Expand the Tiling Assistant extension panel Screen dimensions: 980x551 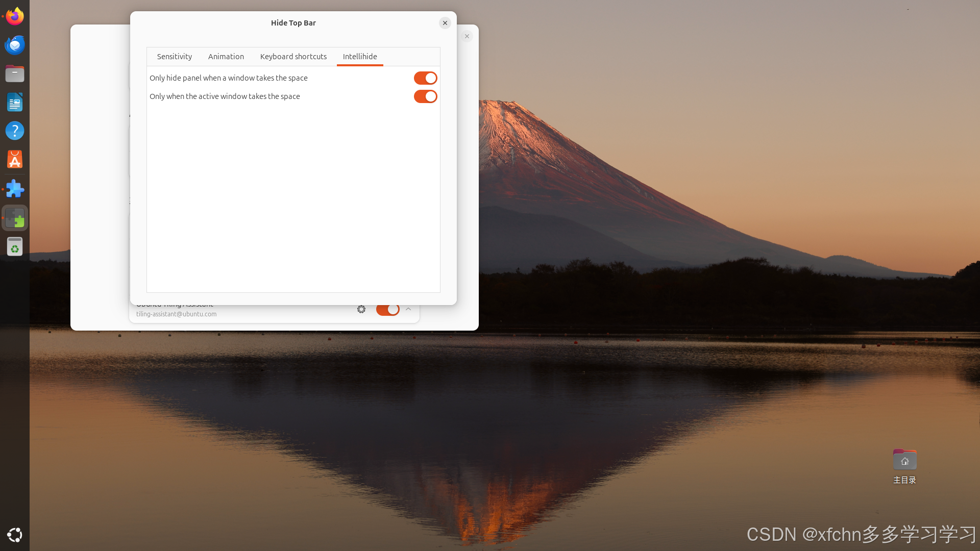click(408, 309)
